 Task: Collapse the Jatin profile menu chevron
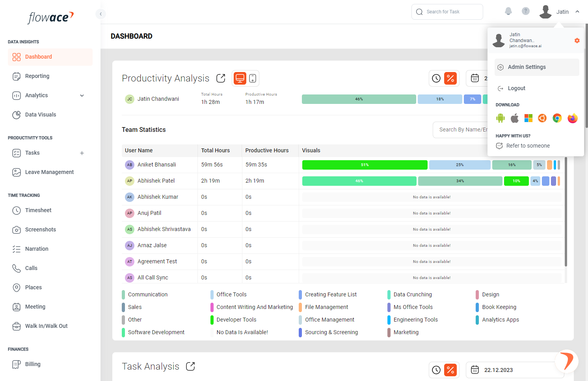coord(577,12)
